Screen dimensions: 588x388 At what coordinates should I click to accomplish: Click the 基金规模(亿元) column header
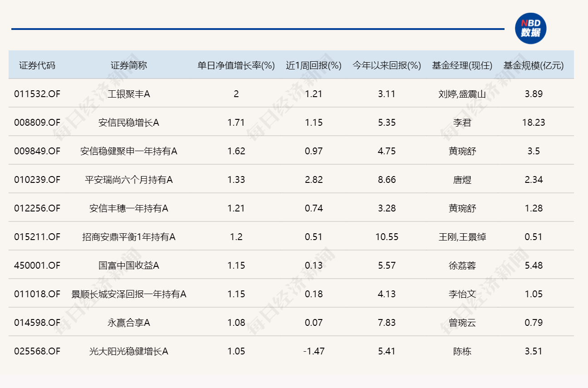coord(534,65)
